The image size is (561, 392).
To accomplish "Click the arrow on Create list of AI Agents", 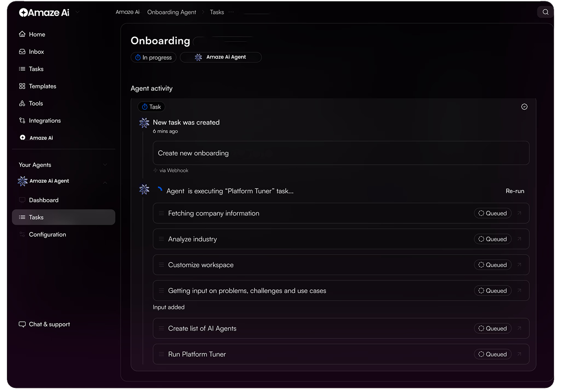I will click(520, 328).
